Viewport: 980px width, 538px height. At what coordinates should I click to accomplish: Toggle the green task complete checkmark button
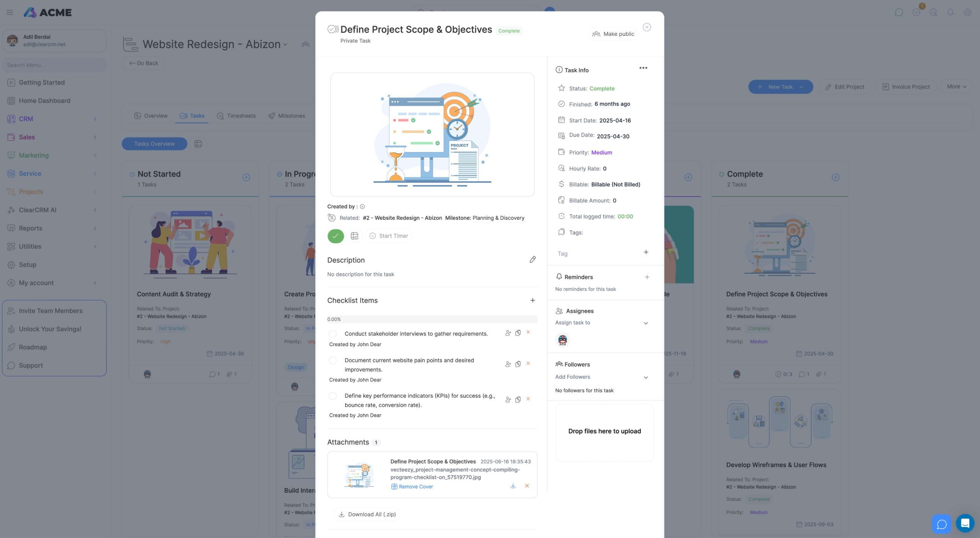[335, 236]
